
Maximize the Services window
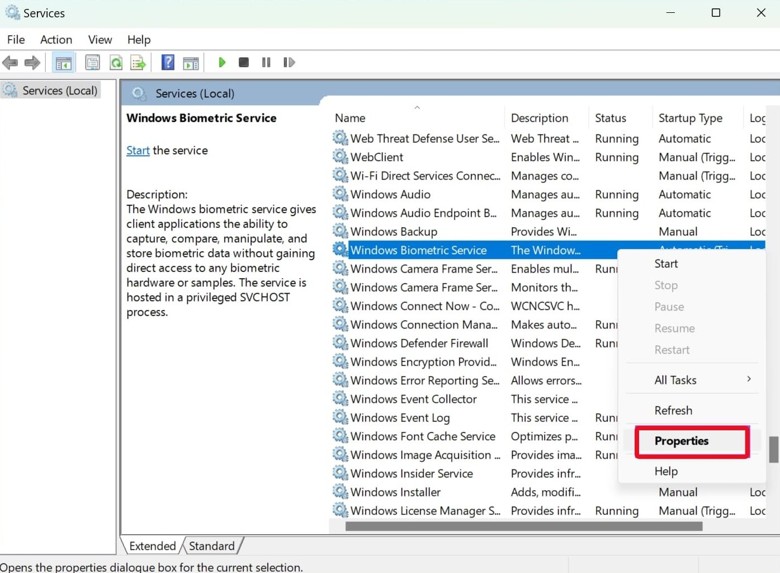tap(716, 12)
